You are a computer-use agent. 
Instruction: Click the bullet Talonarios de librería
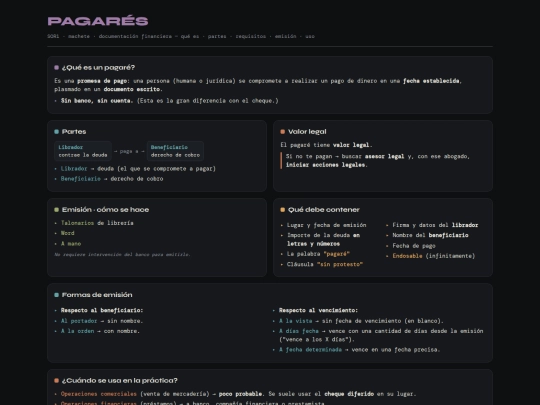point(97,223)
